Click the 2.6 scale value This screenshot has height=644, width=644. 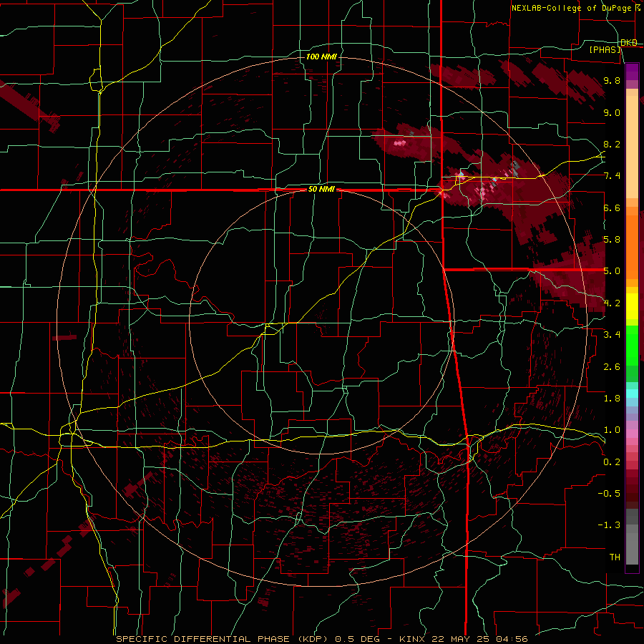pyautogui.click(x=612, y=367)
